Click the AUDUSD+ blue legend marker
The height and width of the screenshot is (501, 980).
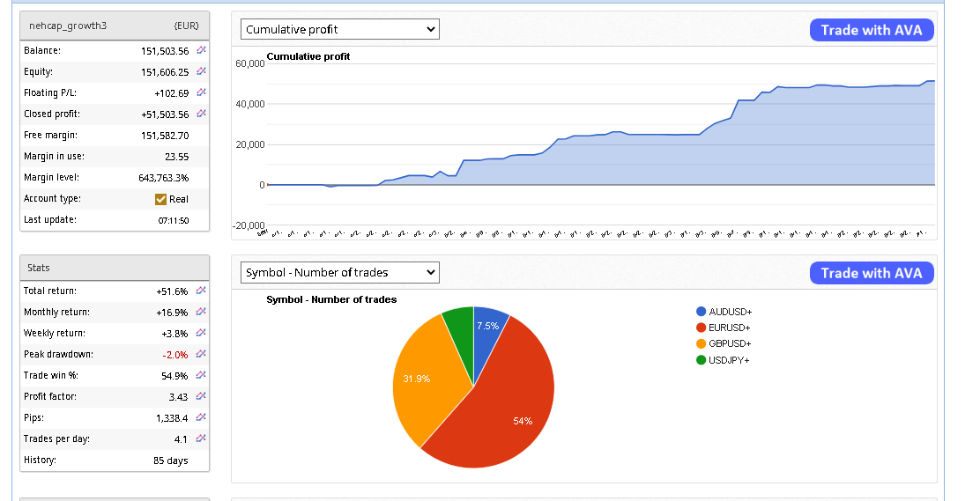[x=702, y=312]
